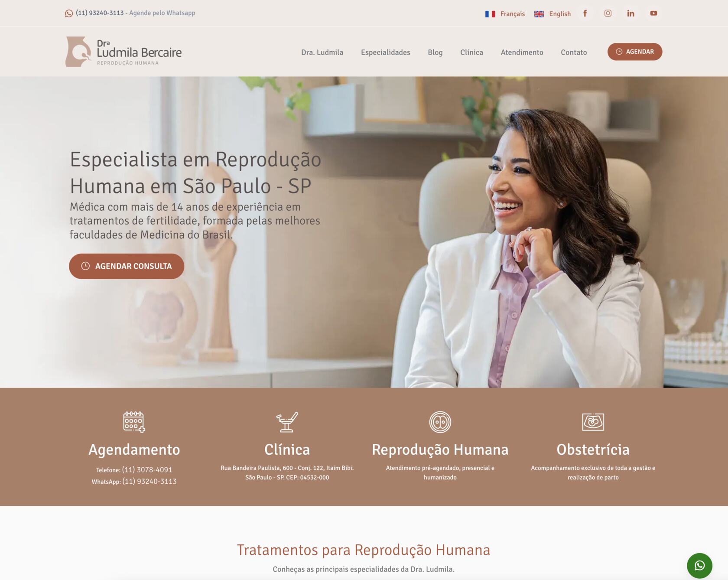This screenshot has height=580, width=728.
Task: Go to the Blog page
Action: click(x=435, y=52)
